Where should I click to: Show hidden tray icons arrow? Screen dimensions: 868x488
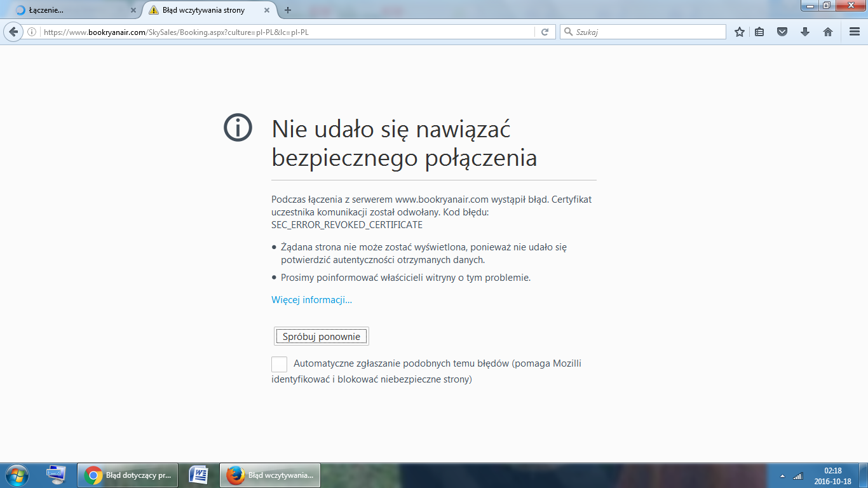point(782,476)
